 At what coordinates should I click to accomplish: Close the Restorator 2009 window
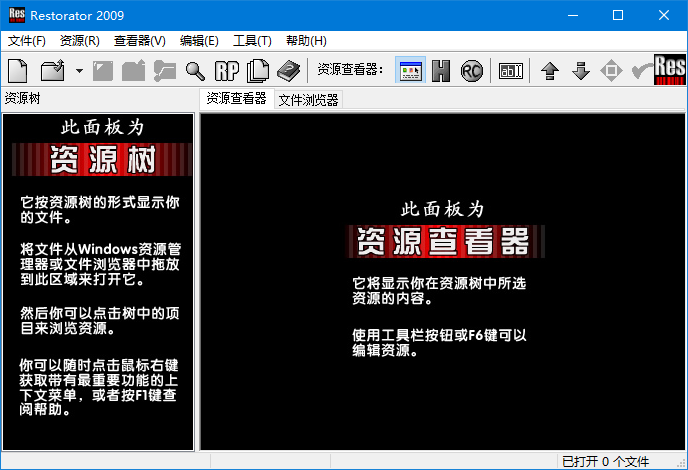coord(664,15)
